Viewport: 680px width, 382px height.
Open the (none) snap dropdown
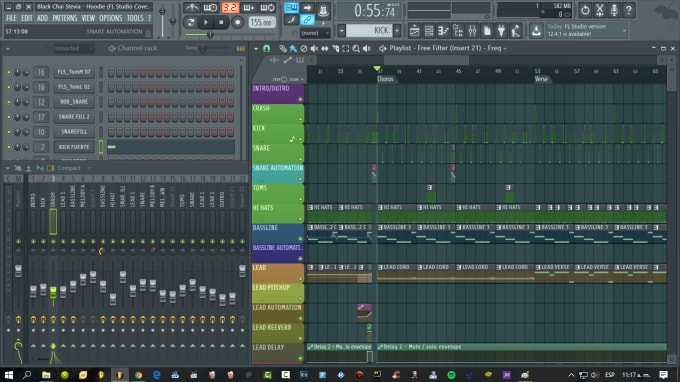(x=315, y=33)
